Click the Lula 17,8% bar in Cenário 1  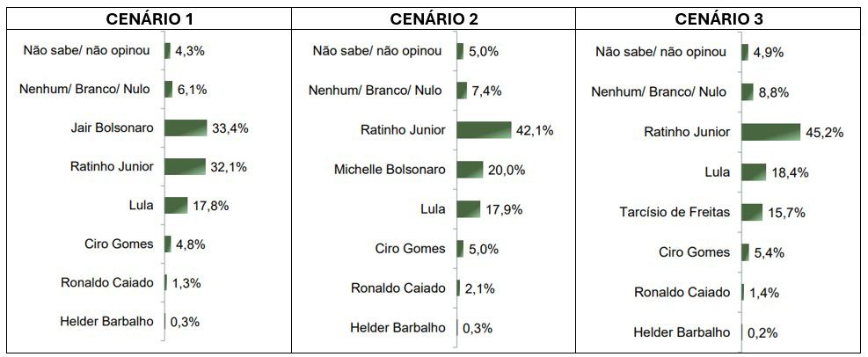coord(176,206)
